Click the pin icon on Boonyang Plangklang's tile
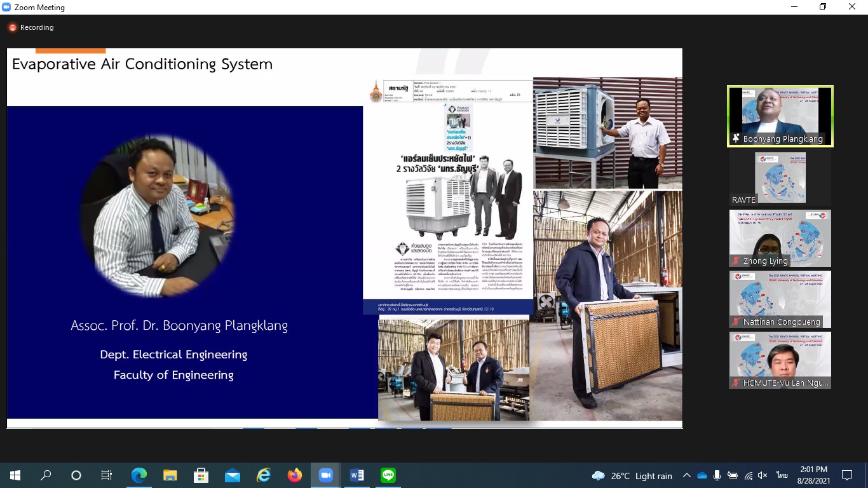 pos(736,139)
